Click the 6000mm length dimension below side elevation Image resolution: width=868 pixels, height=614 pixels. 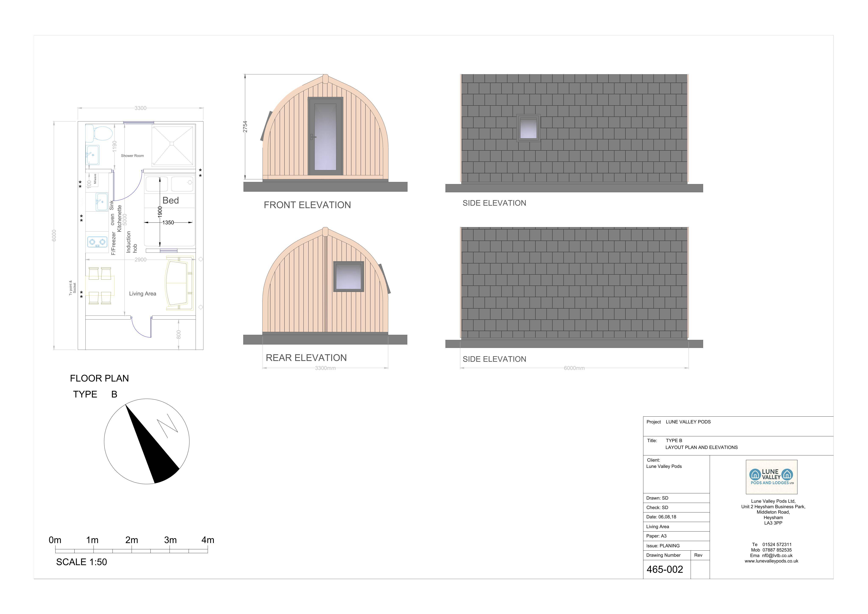[574, 368]
